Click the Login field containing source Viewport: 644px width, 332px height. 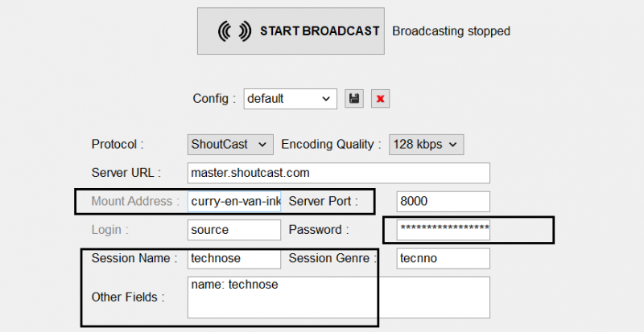(x=234, y=230)
